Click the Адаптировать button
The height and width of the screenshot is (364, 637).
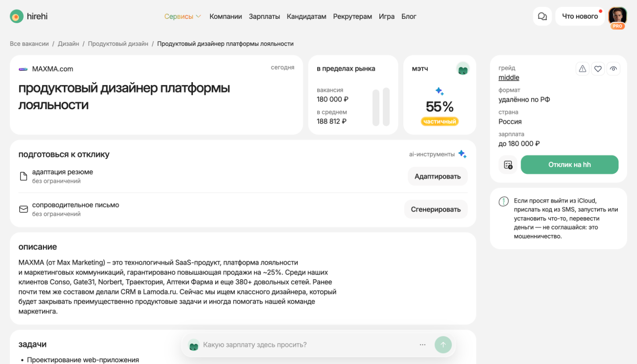437,177
